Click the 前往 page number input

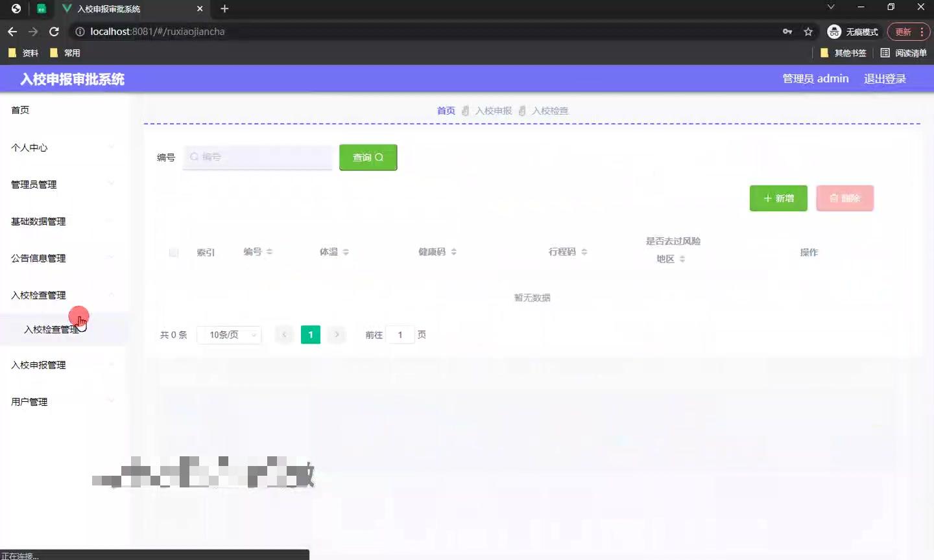click(400, 334)
